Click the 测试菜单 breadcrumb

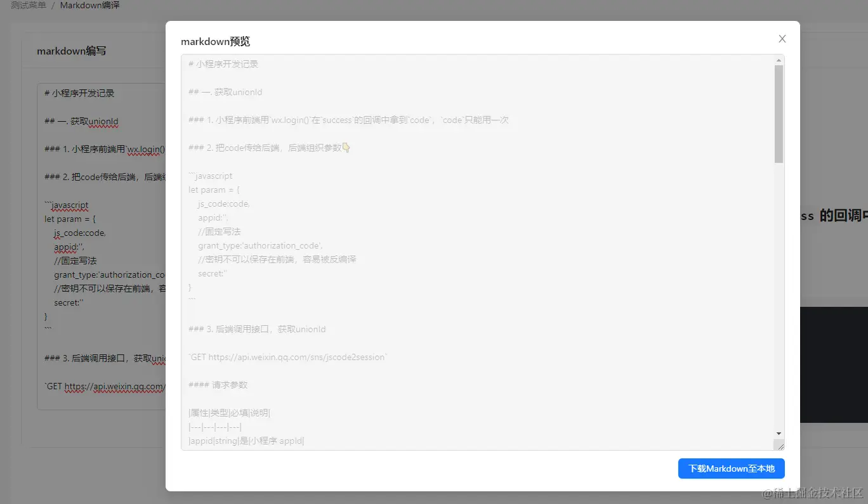(29, 5)
